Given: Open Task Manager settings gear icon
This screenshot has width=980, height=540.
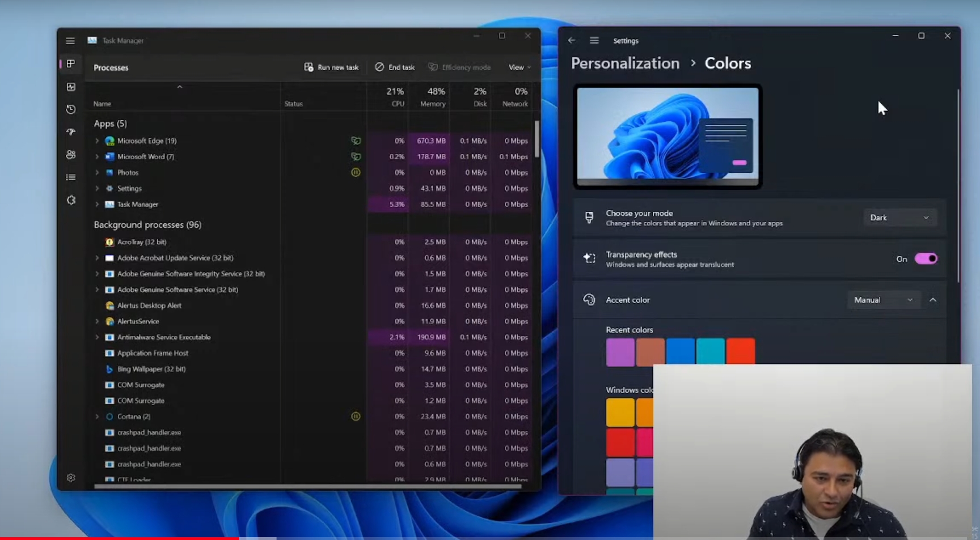Looking at the screenshot, I should 71,478.
